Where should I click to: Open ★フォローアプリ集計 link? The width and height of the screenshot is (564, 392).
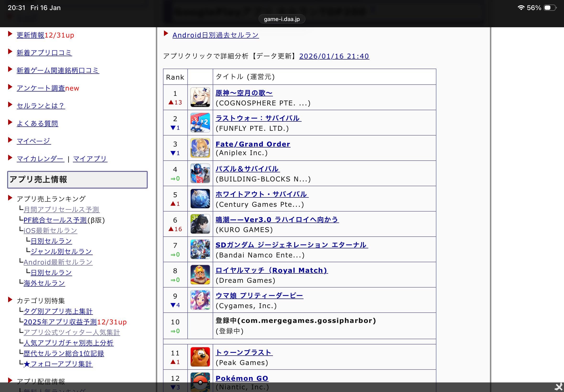pyautogui.click(x=58, y=364)
